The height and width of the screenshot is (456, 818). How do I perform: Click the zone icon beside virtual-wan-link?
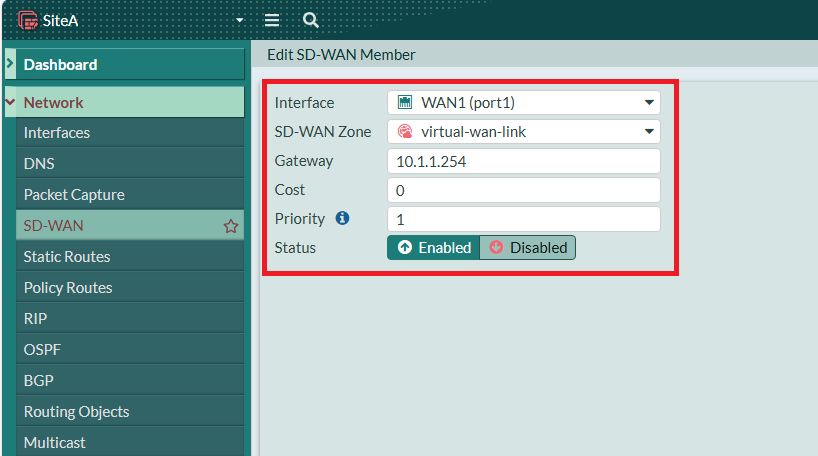(x=405, y=131)
